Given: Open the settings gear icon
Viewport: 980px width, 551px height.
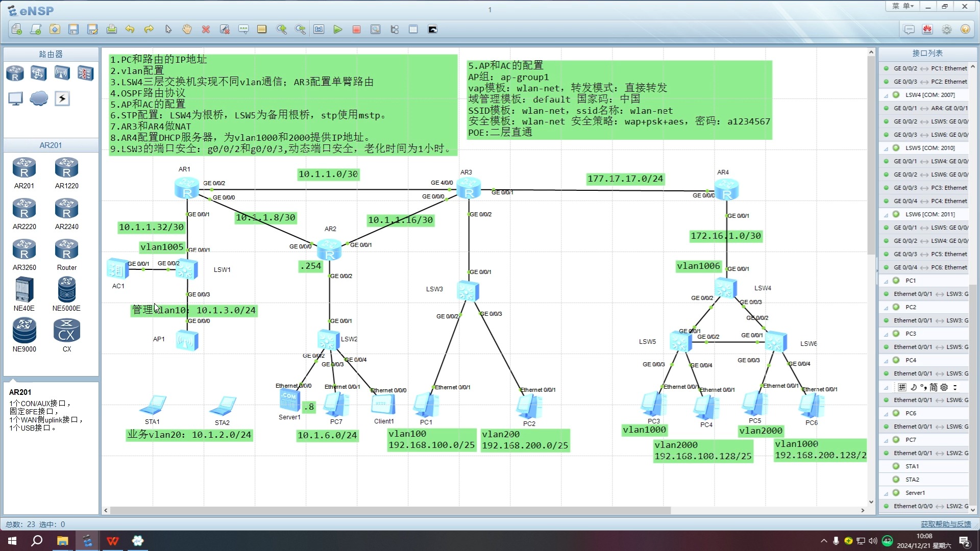Looking at the screenshot, I should (x=946, y=29).
